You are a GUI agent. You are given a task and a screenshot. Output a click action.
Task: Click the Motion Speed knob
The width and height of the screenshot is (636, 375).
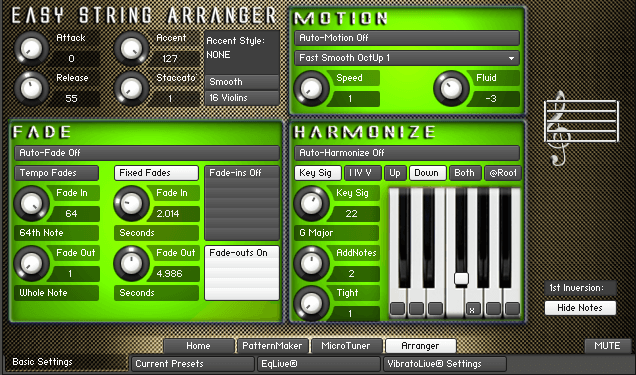[311, 88]
